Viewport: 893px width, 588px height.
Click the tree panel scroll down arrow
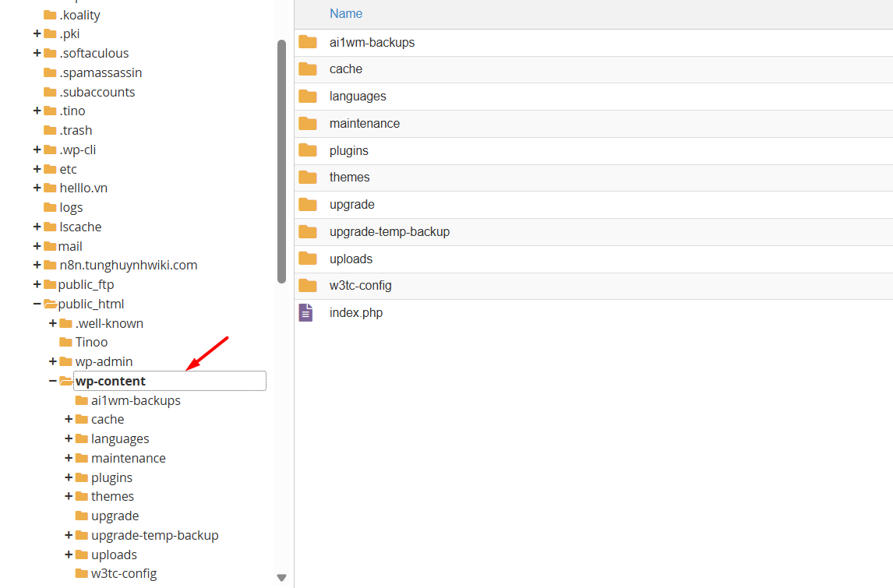click(281, 578)
